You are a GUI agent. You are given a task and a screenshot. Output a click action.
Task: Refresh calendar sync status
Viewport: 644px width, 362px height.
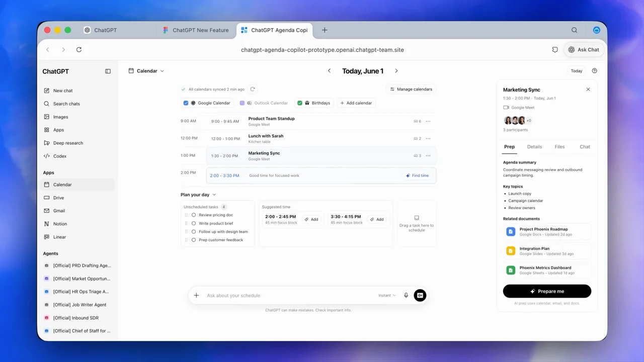(x=253, y=89)
